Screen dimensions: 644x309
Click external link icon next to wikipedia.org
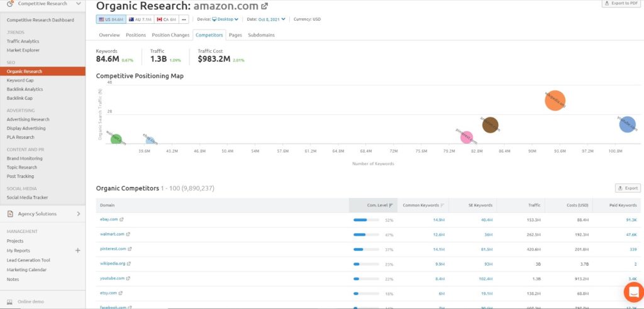pos(128,264)
